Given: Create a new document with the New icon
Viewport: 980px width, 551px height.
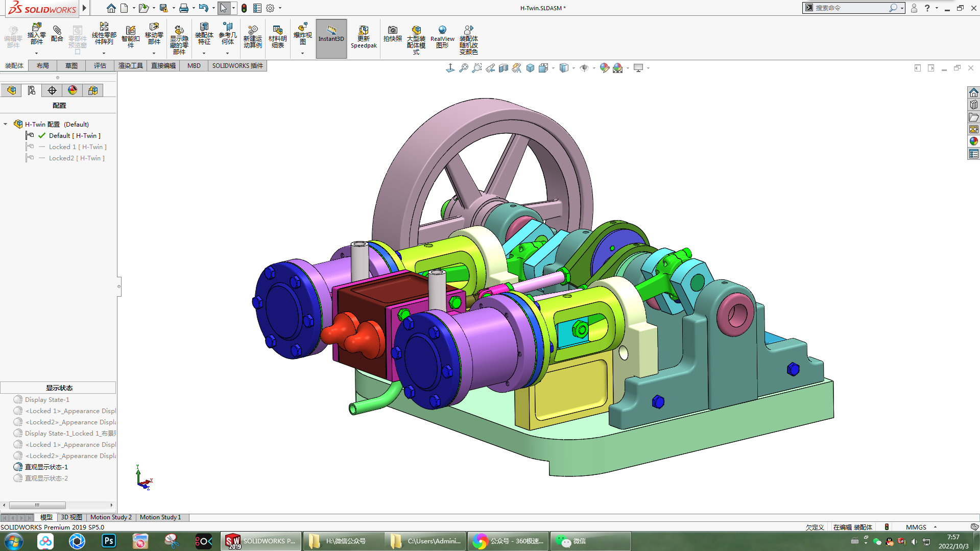Looking at the screenshot, I should [x=124, y=8].
